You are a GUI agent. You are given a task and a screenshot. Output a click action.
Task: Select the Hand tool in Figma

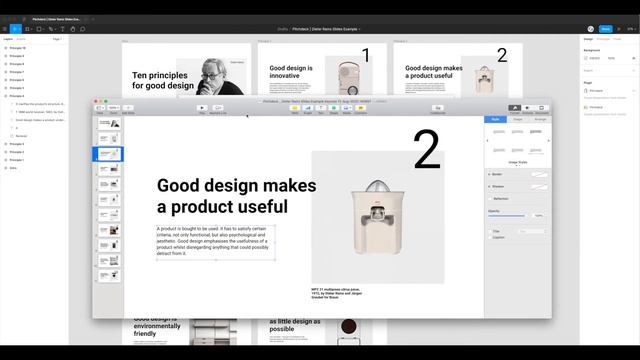coord(73,29)
